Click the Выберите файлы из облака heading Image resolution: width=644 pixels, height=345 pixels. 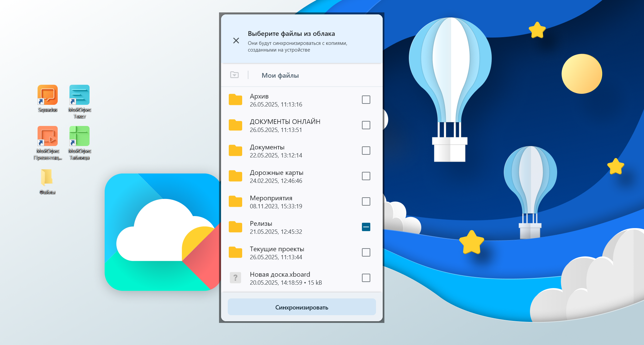click(291, 33)
